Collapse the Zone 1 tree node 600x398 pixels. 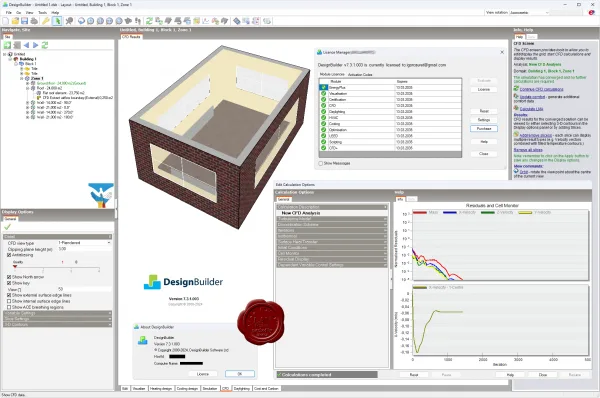[22, 78]
